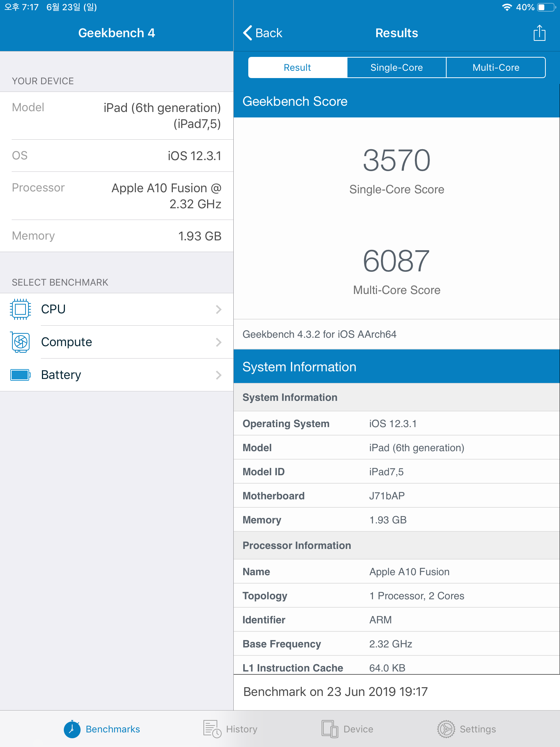
Task: Tap the Back chevron arrow
Action: (x=248, y=33)
